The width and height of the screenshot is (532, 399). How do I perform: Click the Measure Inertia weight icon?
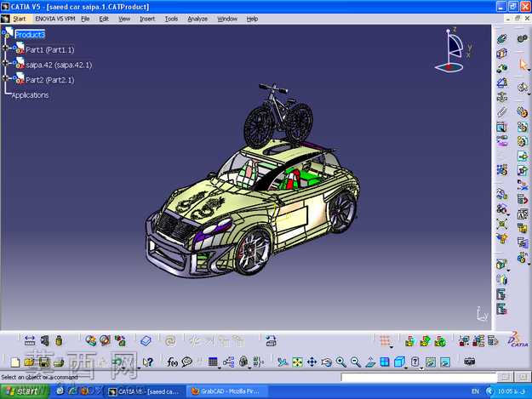coord(59,340)
